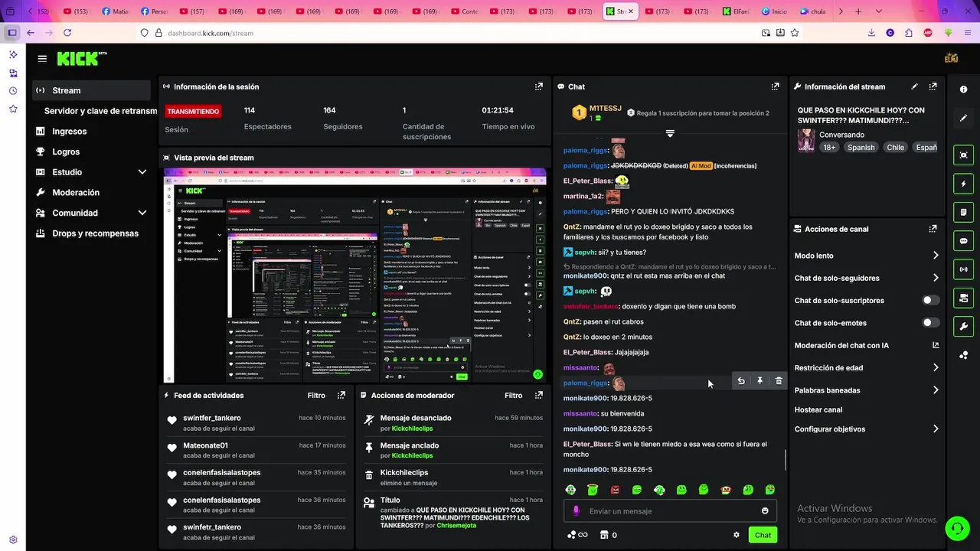Bookmark the page with star icon
This screenshot has width=980, height=551.
tap(795, 33)
